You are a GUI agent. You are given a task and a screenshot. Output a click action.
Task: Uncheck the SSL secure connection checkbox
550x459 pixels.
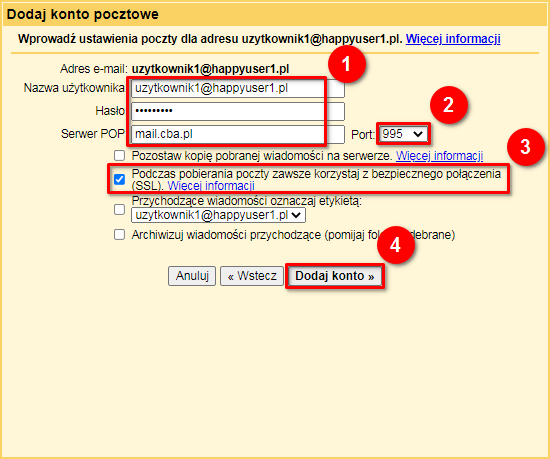point(119,180)
